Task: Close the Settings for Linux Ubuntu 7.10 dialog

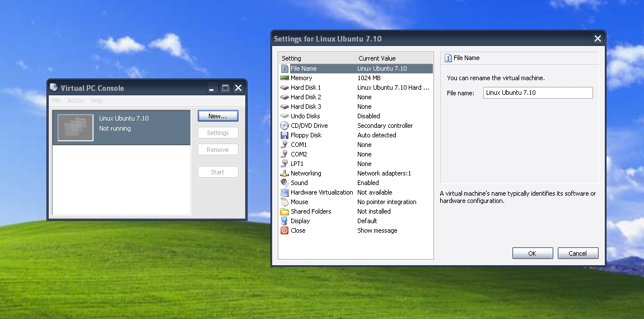Action: click(598, 38)
